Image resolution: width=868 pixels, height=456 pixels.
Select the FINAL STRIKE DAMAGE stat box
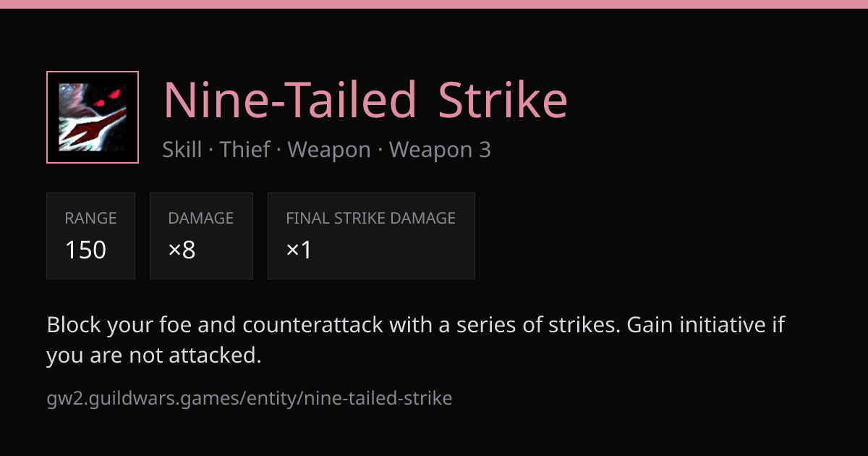click(371, 236)
